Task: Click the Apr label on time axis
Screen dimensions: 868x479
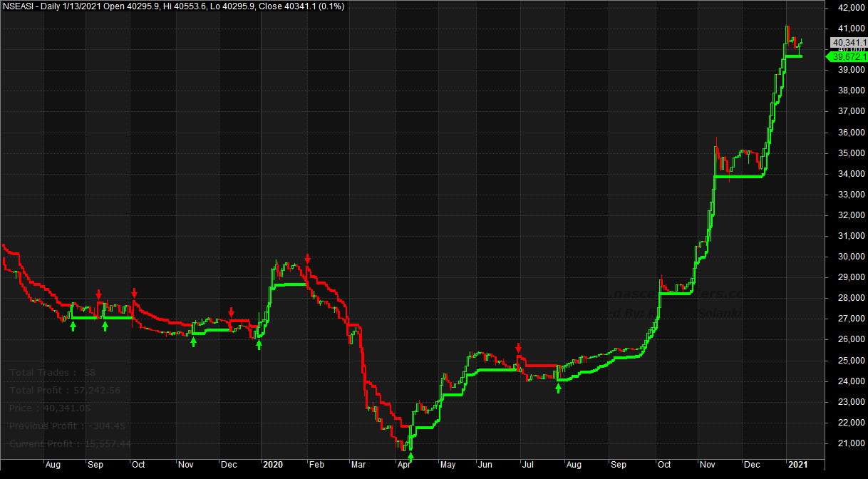Action: point(404,465)
